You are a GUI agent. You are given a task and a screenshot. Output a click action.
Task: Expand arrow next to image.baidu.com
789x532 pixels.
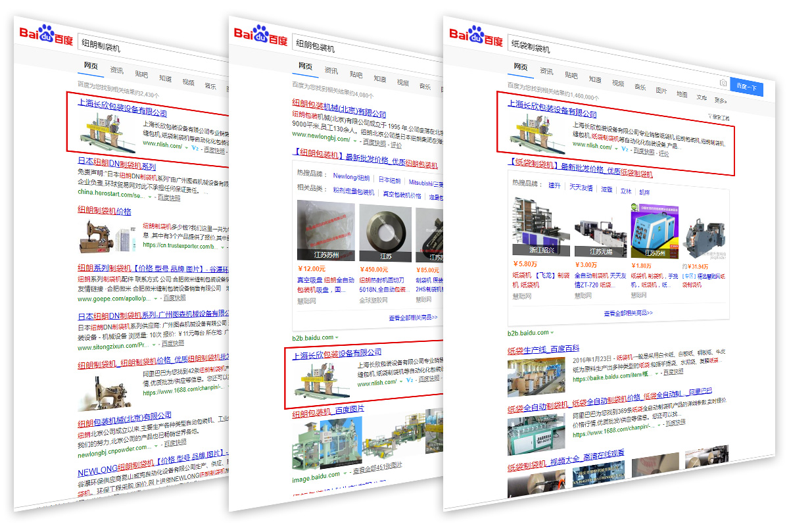coord(346,474)
